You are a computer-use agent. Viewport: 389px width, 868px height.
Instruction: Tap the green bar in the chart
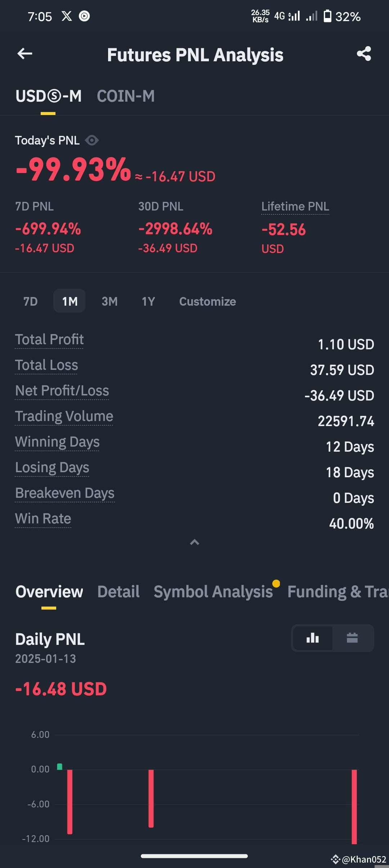pyautogui.click(x=60, y=766)
